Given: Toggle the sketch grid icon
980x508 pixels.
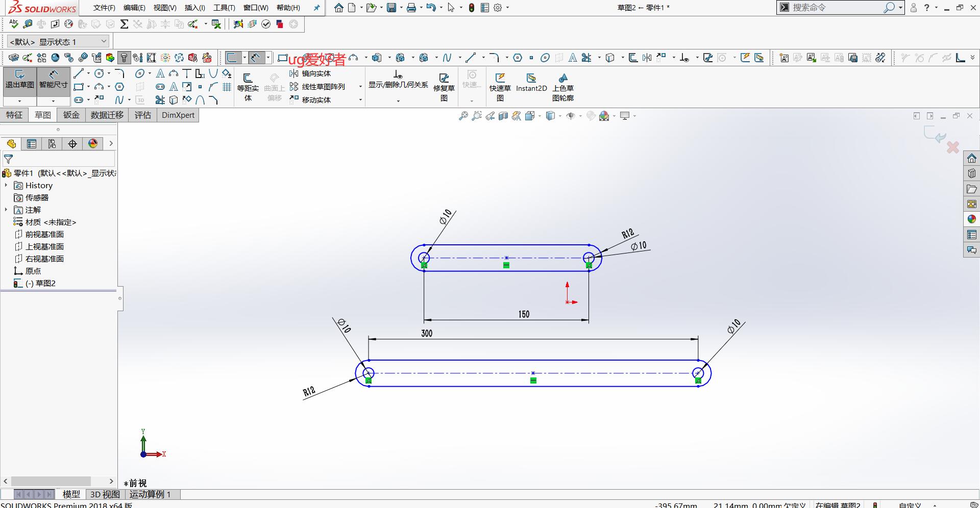Looking at the screenshot, I should [x=227, y=87].
